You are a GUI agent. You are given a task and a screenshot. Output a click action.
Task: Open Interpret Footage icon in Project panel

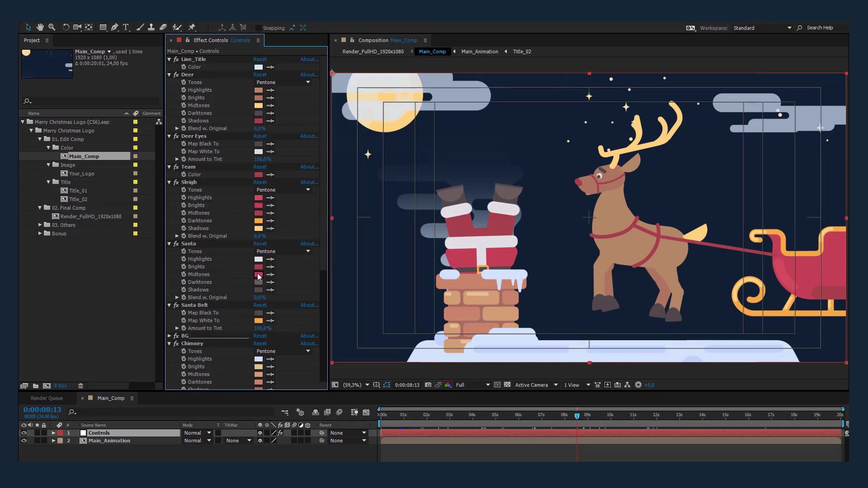point(24,386)
